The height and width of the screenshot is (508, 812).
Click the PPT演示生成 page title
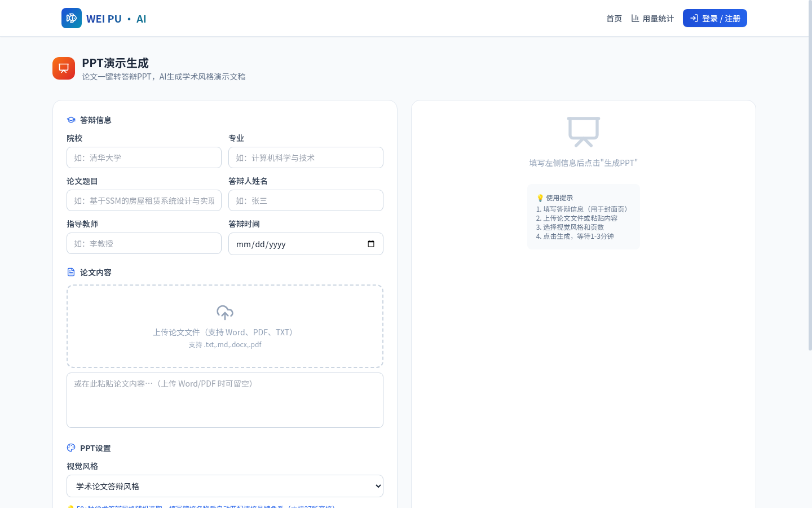[x=115, y=63]
